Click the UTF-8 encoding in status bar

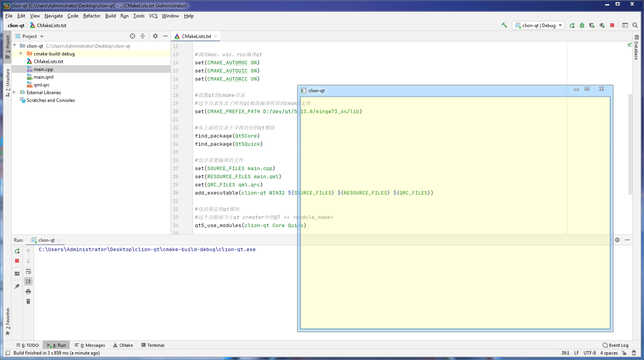point(590,353)
